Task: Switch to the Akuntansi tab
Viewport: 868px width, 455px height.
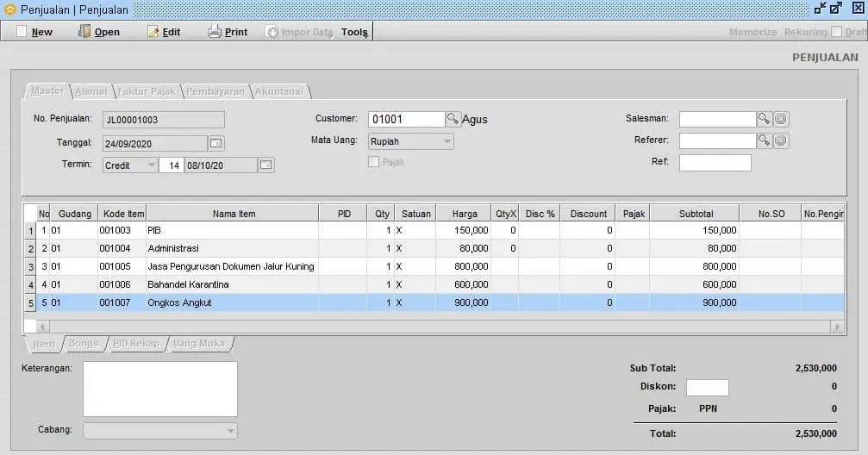Action: coord(279,91)
